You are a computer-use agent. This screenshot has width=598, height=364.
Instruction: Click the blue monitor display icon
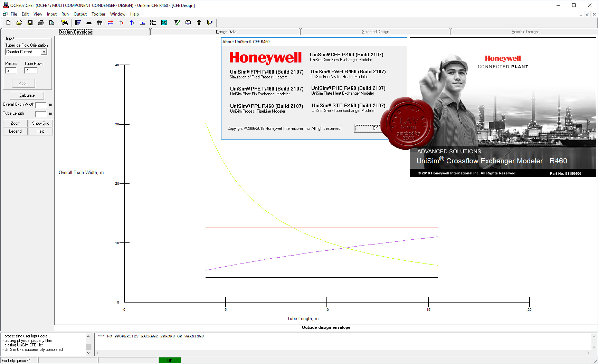coord(188,23)
